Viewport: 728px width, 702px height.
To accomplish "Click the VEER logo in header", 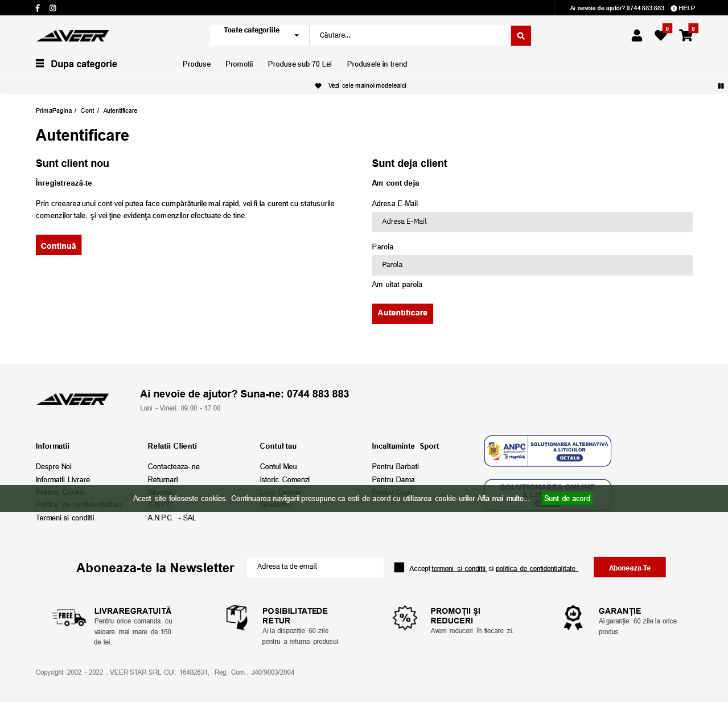I will tap(72, 36).
